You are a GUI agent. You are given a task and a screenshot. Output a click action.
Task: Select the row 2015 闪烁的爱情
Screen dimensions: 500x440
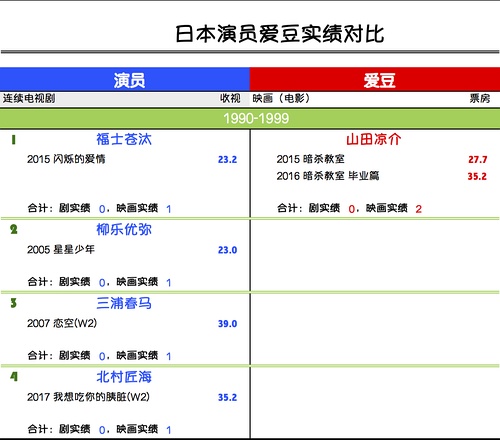132,159
